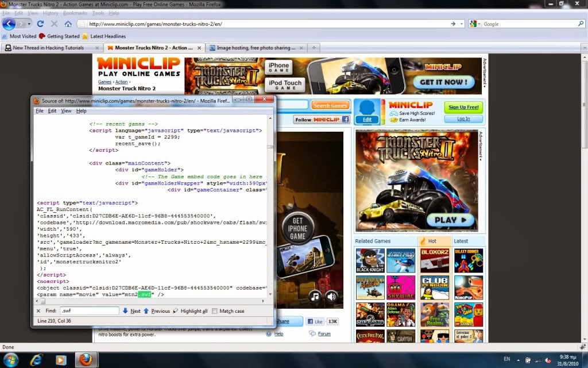Click the source window vertical scrollbar
The height and width of the screenshot is (368, 588).
(270, 206)
